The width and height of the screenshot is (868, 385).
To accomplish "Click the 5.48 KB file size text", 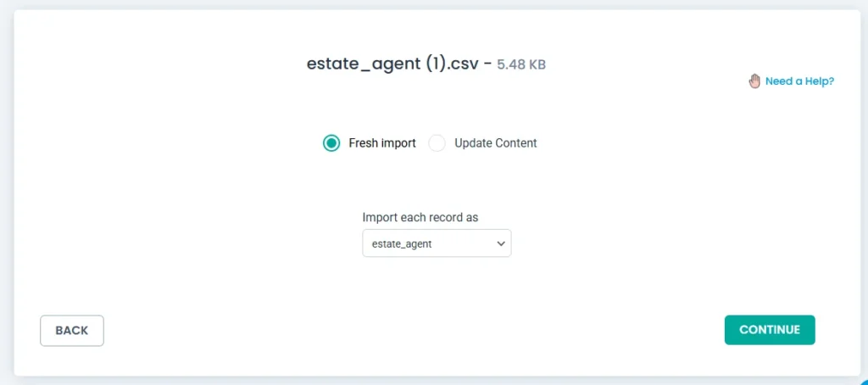I will coord(521,64).
